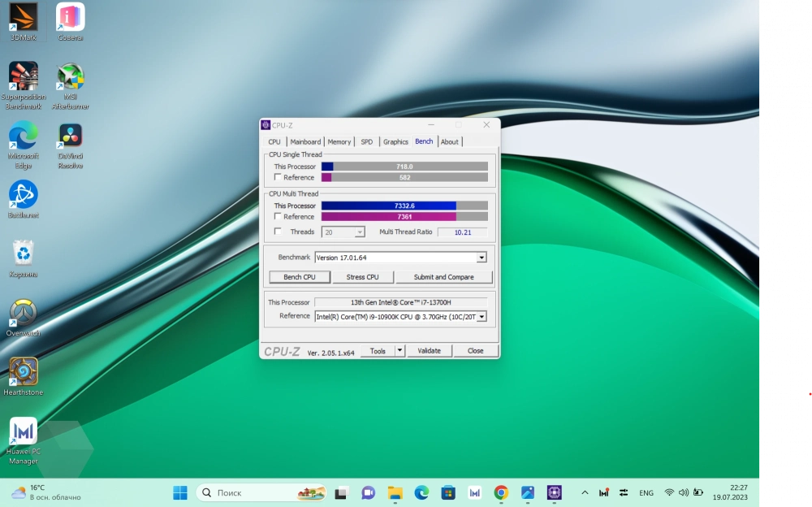Screen dimensions: 812x507
Task: Click the Bench CPU button
Action: click(x=300, y=277)
